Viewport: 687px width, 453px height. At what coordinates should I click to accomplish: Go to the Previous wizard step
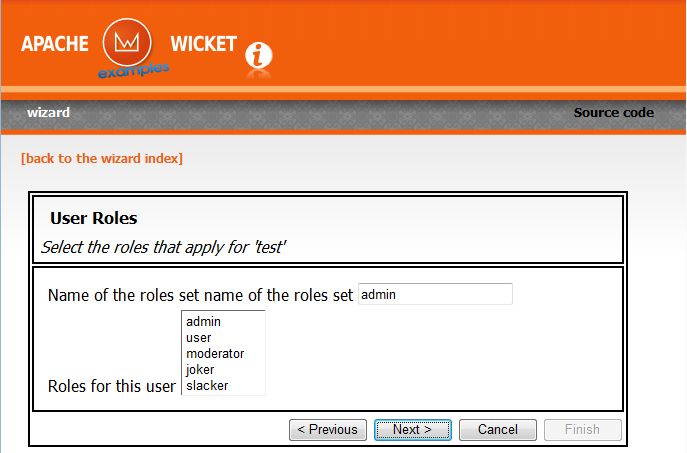point(327,429)
